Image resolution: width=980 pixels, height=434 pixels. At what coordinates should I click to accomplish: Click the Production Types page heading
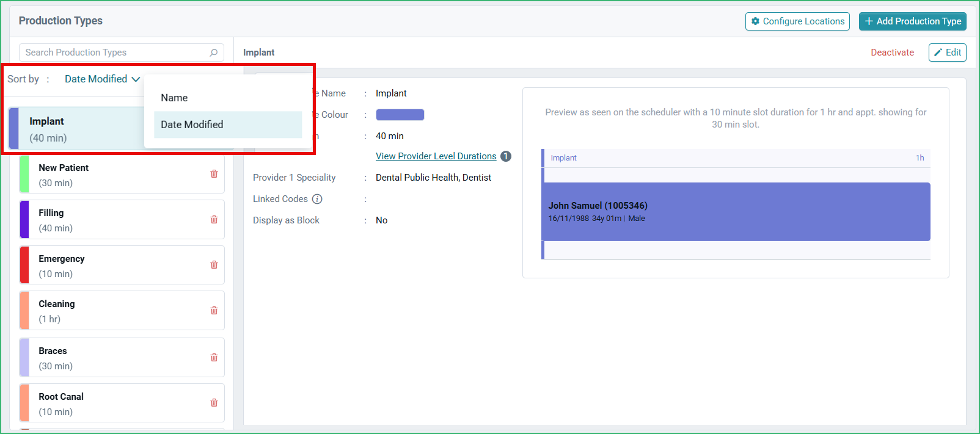[x=60, y=21]
